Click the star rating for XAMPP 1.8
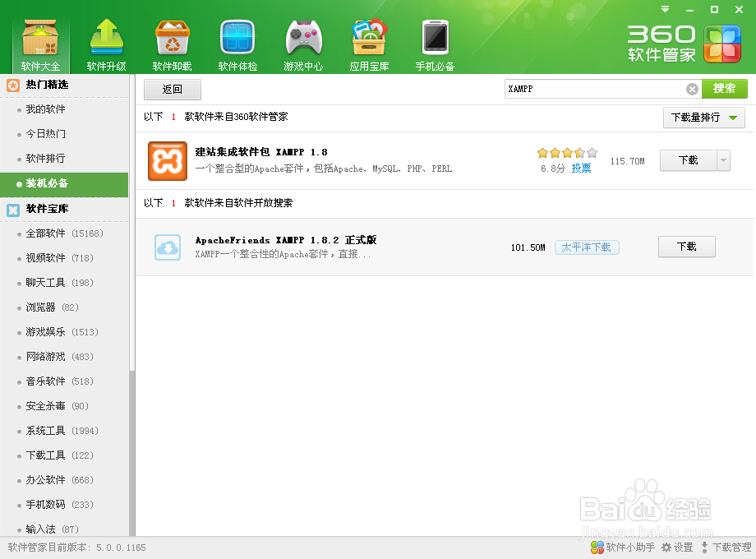The image size is (756, 559). (x=568, y=154)
